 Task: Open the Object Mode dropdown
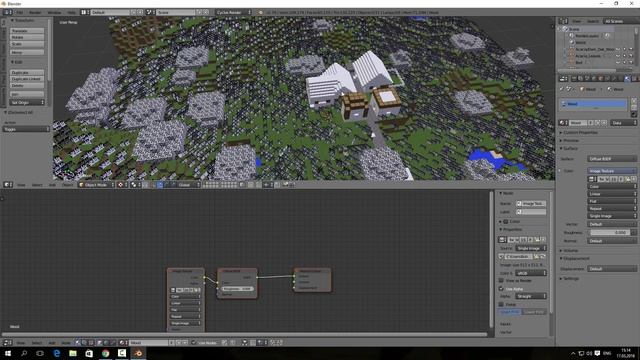coord(96,185)
